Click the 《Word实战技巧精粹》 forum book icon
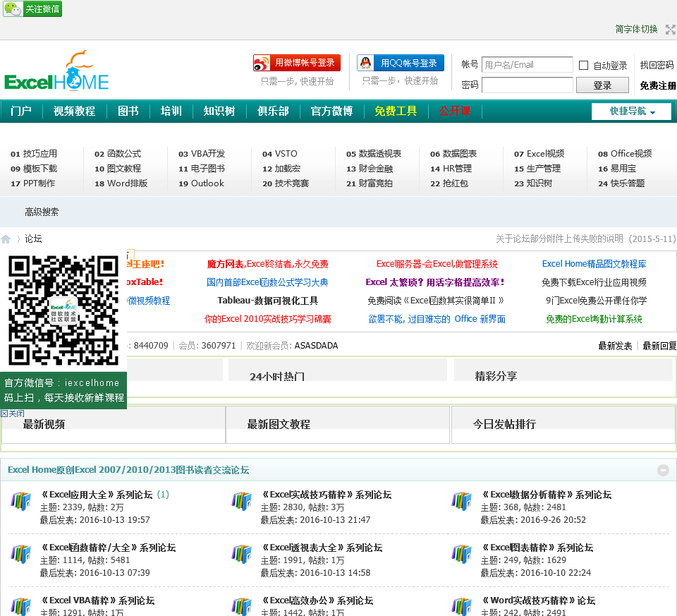 click(x=461, y=606)
